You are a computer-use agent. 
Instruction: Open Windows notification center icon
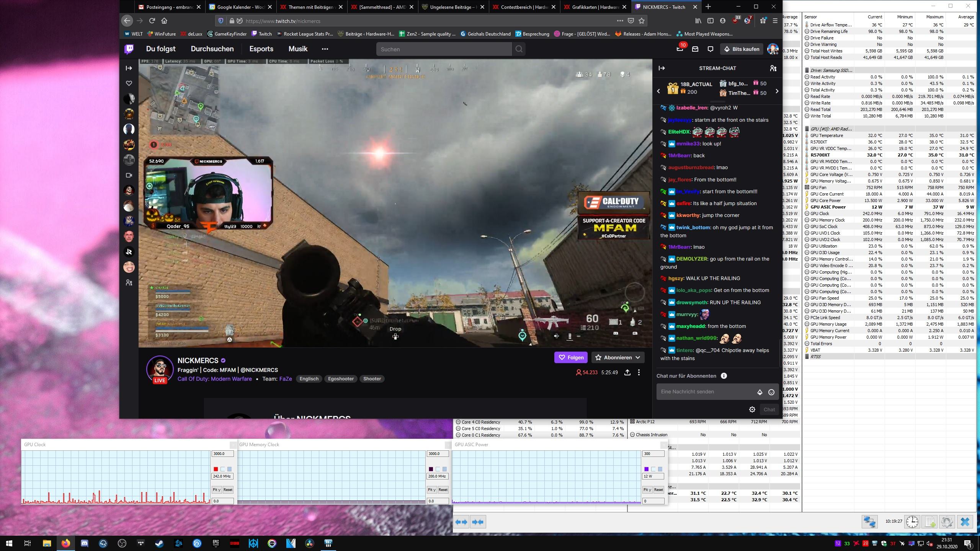967,543
